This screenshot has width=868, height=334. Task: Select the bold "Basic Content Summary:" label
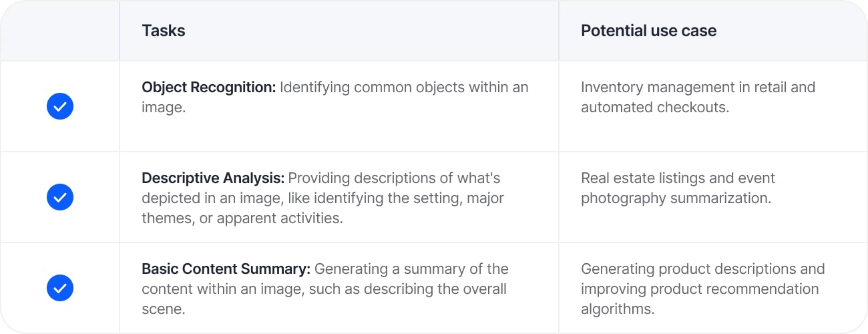pos(226,269)
